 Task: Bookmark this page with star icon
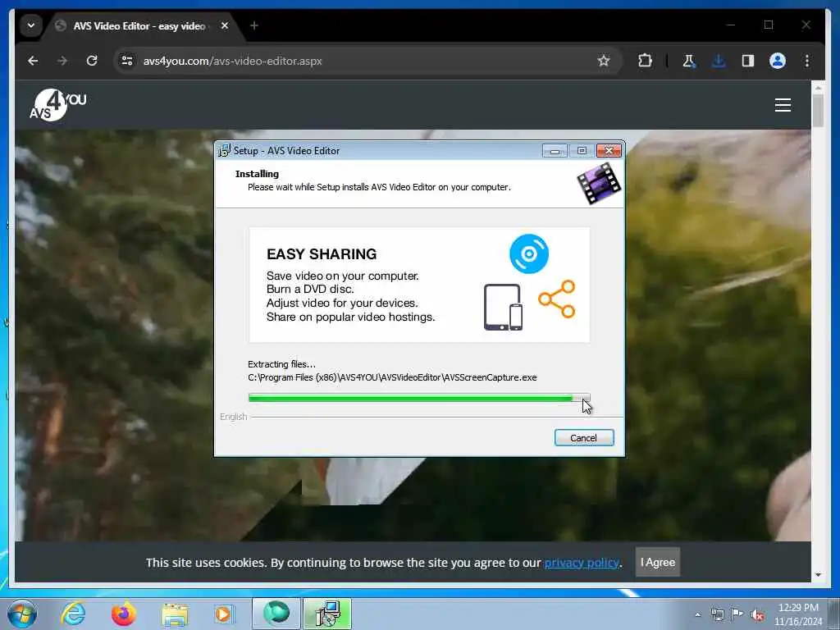pyautogui.click(x=604, y=61)
